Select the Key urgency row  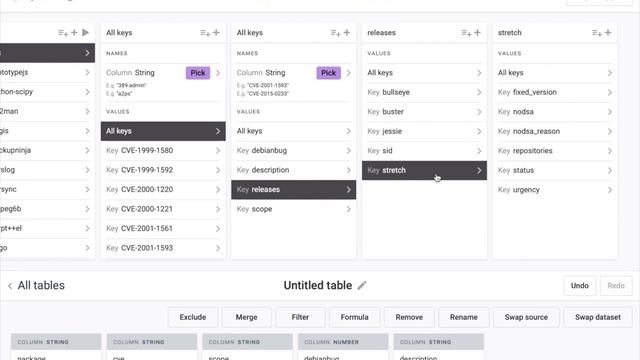tap(555, 190)
